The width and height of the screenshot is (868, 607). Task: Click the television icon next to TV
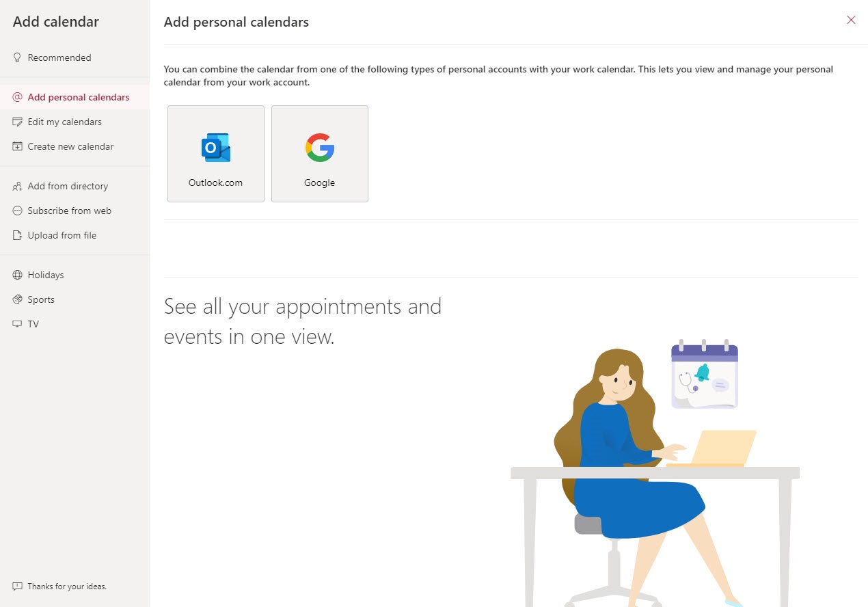coord(18,324)
